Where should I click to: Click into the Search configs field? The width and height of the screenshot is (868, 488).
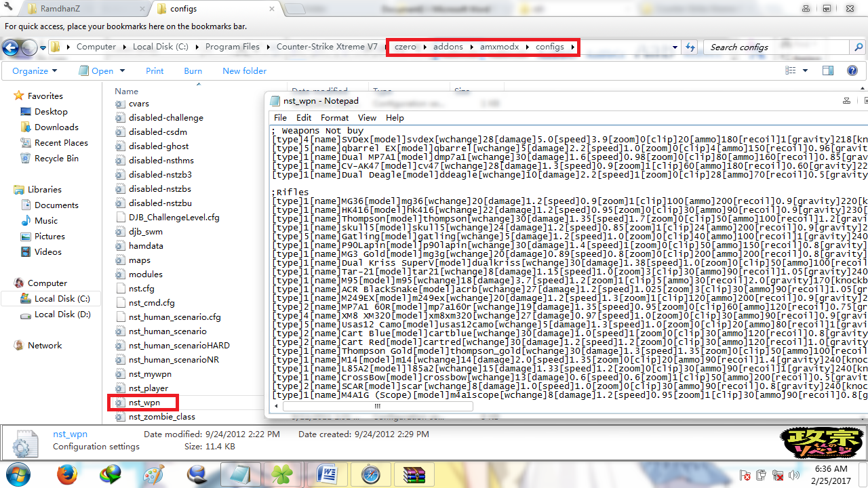[x=776, y=47]
